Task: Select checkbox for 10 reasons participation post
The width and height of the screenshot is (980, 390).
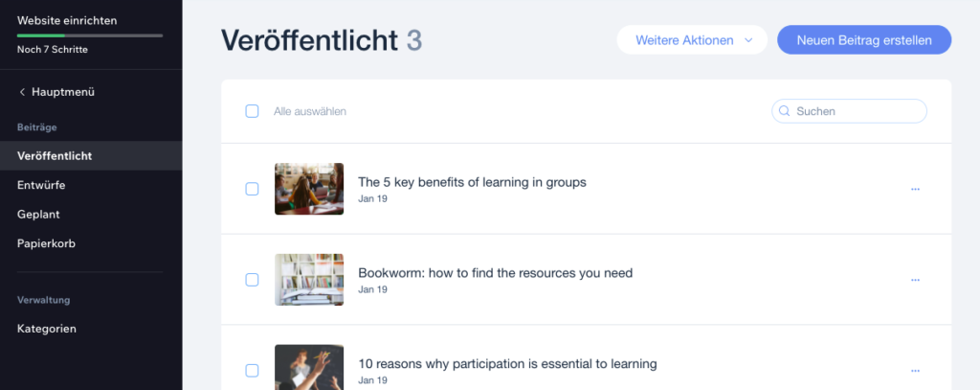Action: coord(253,370)
